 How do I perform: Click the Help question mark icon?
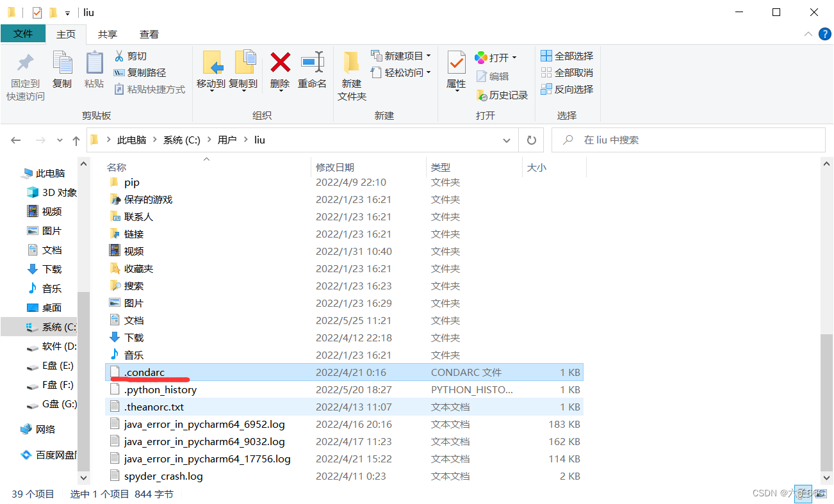point(825,34)
